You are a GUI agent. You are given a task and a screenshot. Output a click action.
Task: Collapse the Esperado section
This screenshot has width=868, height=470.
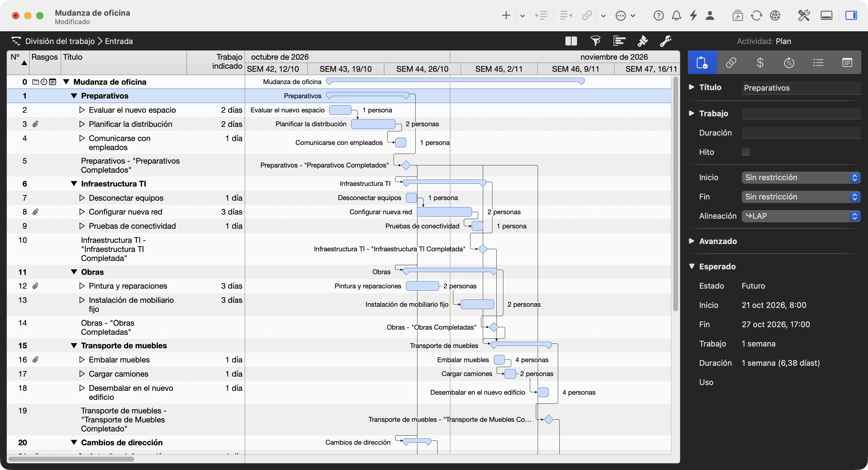pos(692,266)
